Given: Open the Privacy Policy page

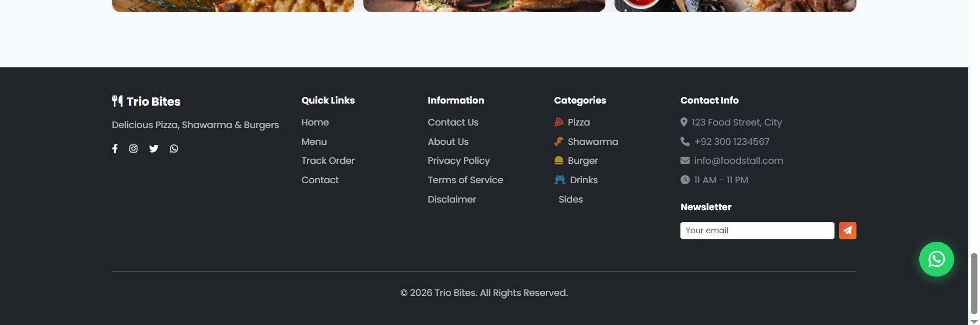Looking at the screenshot, I should click(x=458, y=161).
